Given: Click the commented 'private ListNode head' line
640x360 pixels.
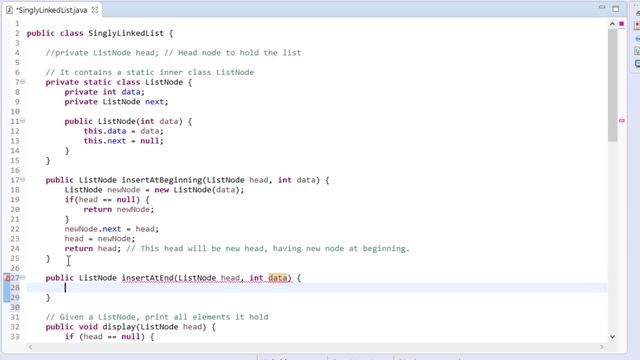Looking at the screenshot, I should [173, 53].
